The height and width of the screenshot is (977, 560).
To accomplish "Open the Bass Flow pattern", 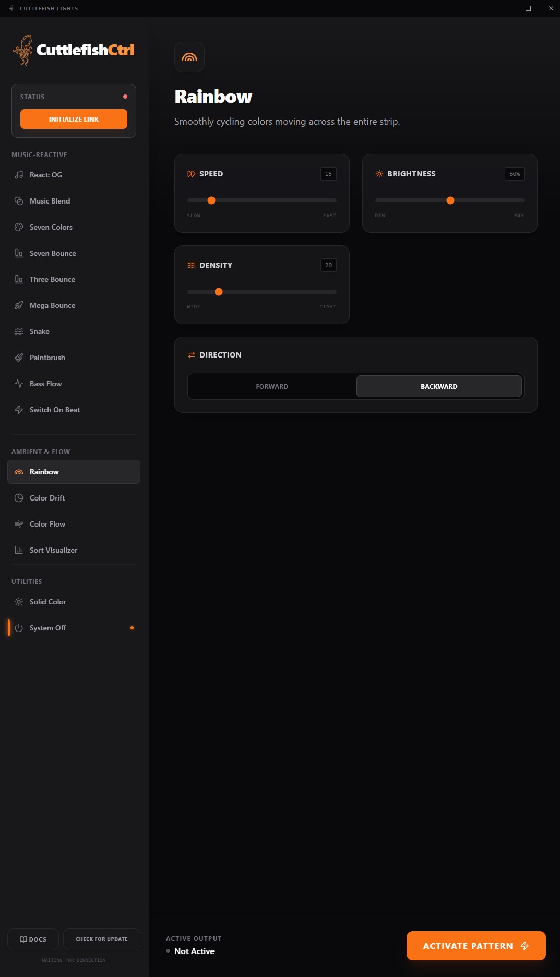I will point(46,384).
